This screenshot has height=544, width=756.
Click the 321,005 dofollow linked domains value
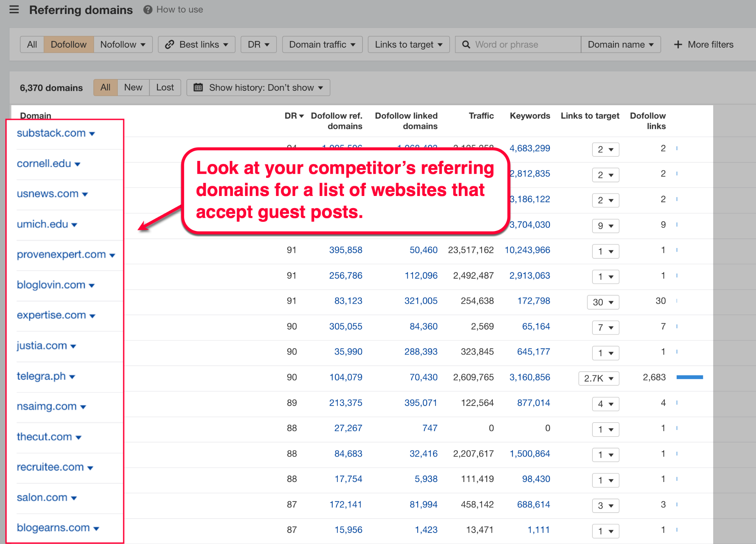[421, 301]
